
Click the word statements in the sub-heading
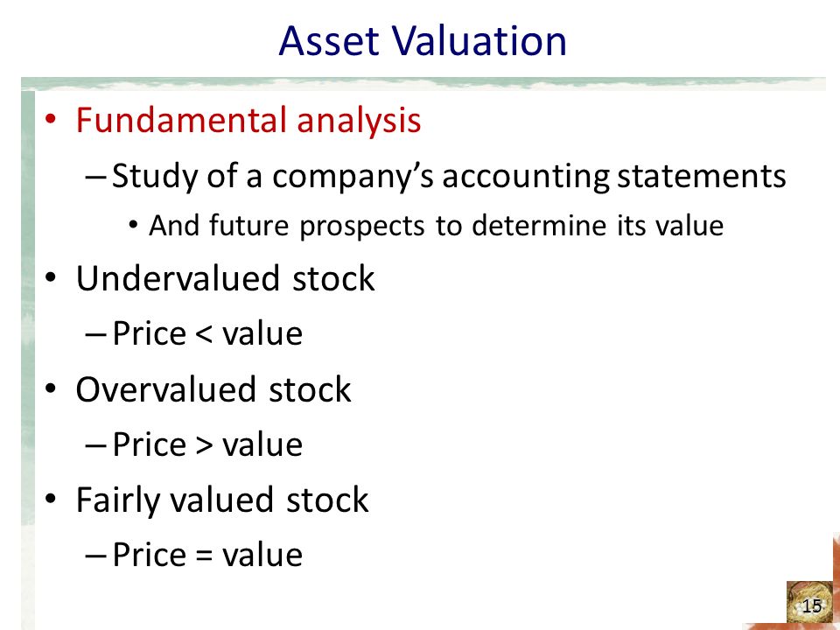pyautogui.click(x=702, y=176)
